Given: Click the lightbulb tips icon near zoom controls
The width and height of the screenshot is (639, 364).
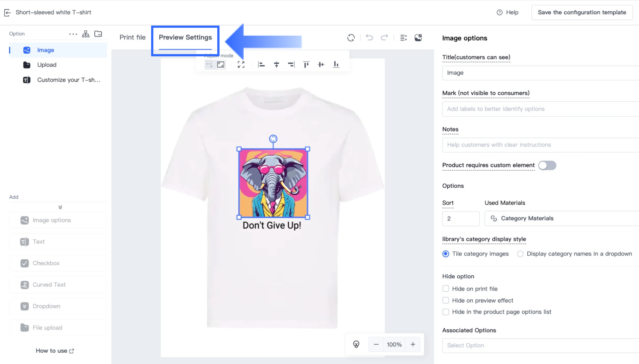Looking at the screenshot, I should [356, 344].
